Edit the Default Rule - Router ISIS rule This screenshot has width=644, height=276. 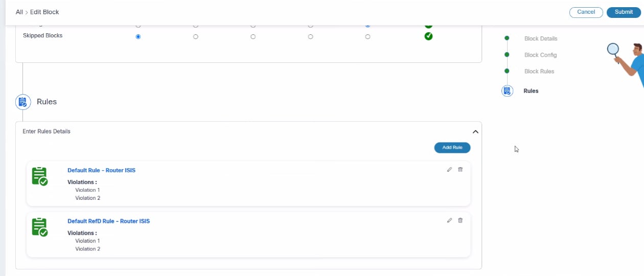coord(449,170)
